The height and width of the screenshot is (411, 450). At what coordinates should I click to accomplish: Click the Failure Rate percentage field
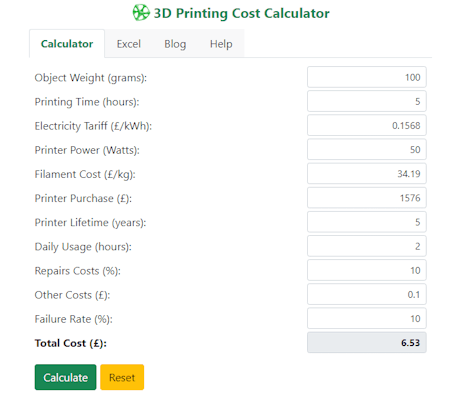coord(367,319)
